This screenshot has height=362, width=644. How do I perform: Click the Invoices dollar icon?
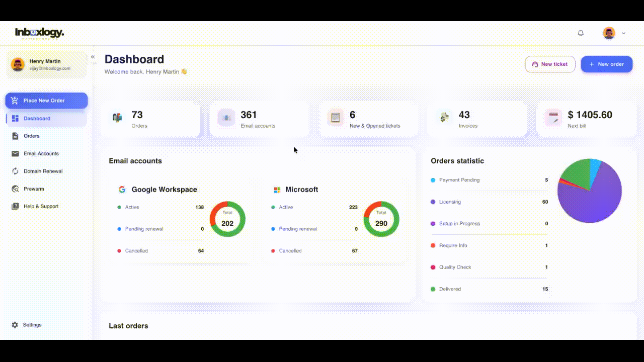[x=444, y=118]
